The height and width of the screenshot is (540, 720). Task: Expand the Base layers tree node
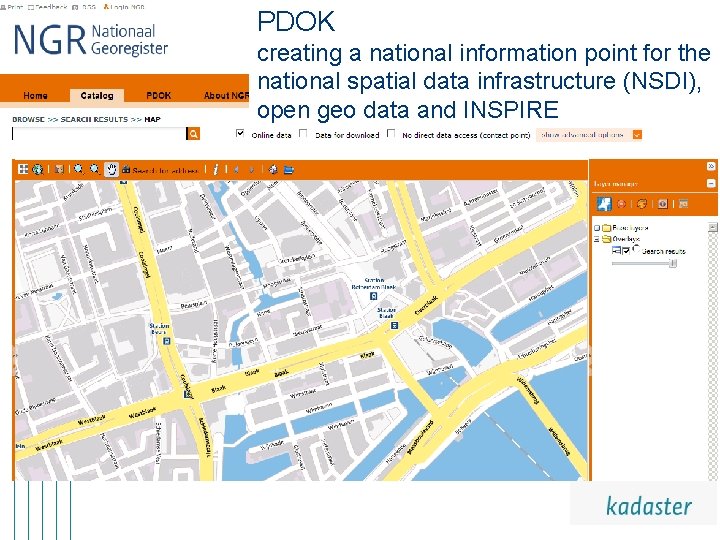597,228
